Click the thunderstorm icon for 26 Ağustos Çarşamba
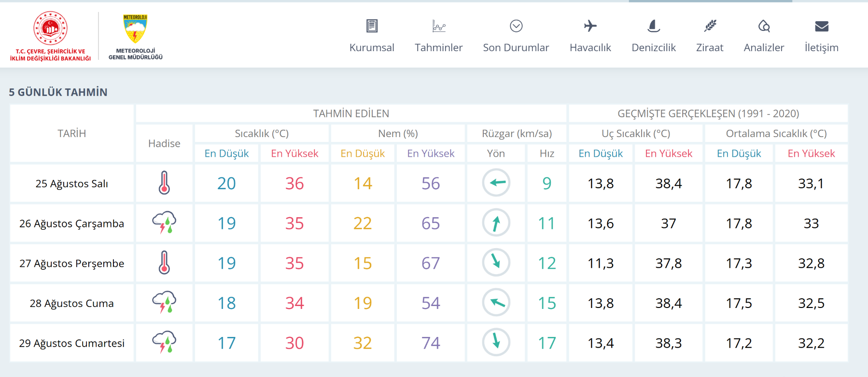The image size is (868, 377). tap(164, 223)
